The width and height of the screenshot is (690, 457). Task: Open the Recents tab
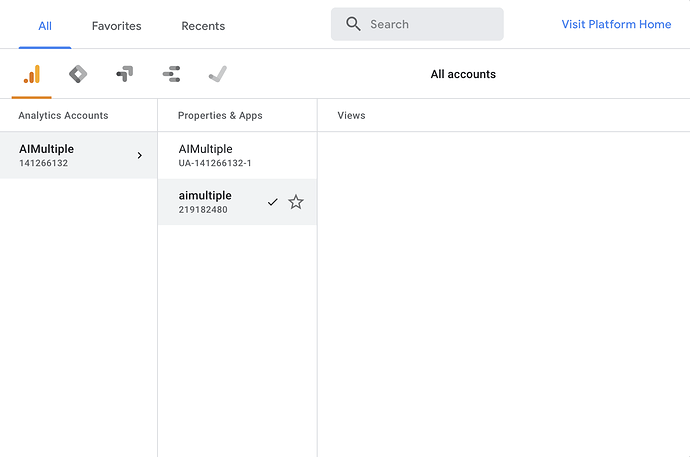pos(203,26)
